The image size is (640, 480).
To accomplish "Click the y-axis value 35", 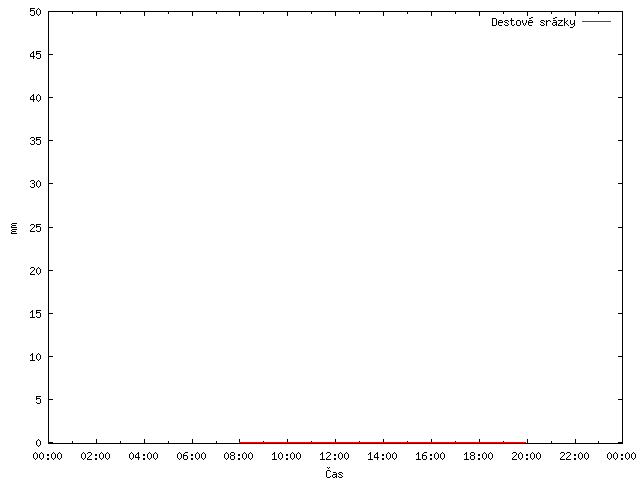I will click(36, 141).
